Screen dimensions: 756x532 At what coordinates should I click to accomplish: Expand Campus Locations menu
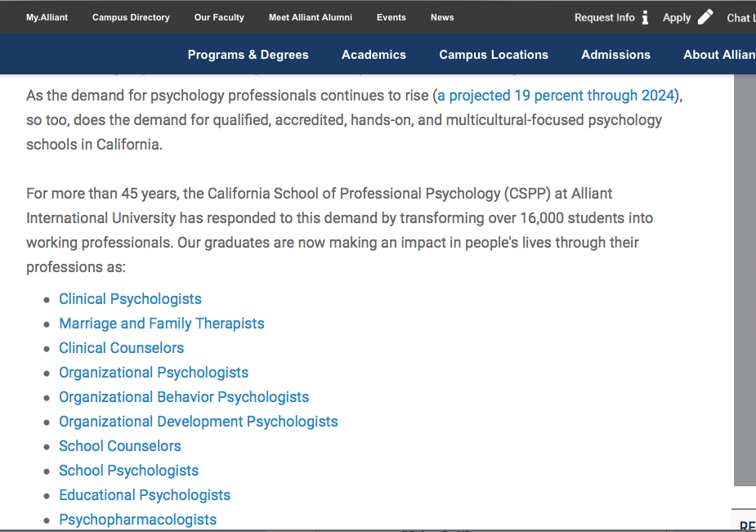pos(494,55)
